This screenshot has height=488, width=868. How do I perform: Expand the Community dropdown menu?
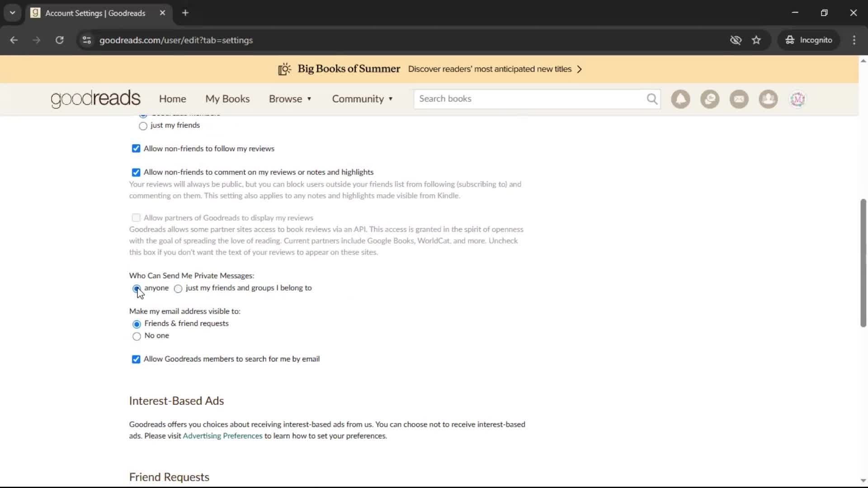pyautogui.click(x=363, y=99)
